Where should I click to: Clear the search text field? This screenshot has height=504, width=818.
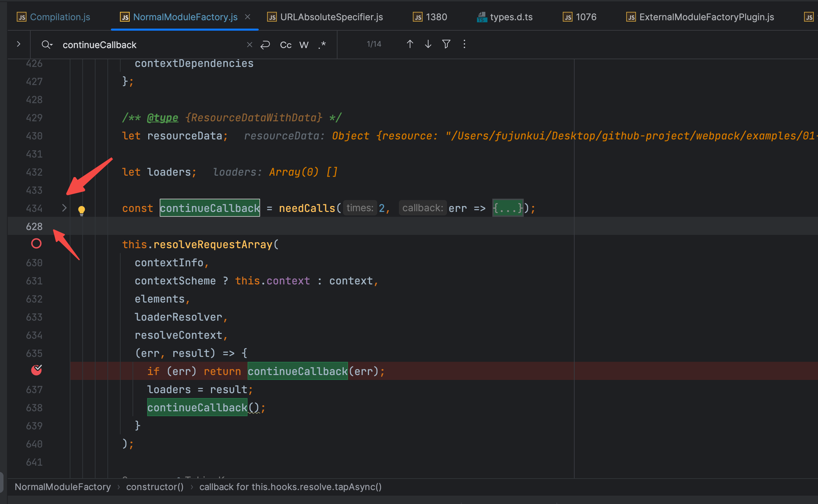pyautogui.click(x=250, y=45)
